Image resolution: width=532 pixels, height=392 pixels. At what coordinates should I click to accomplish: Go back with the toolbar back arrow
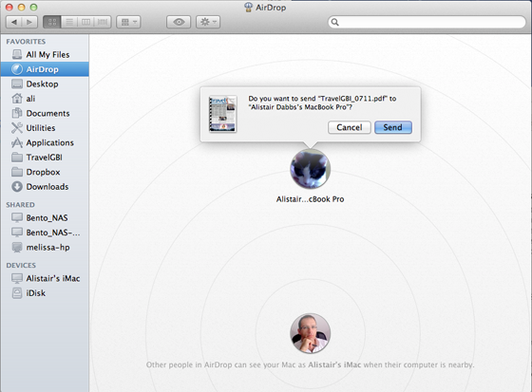tap(14, 22)
